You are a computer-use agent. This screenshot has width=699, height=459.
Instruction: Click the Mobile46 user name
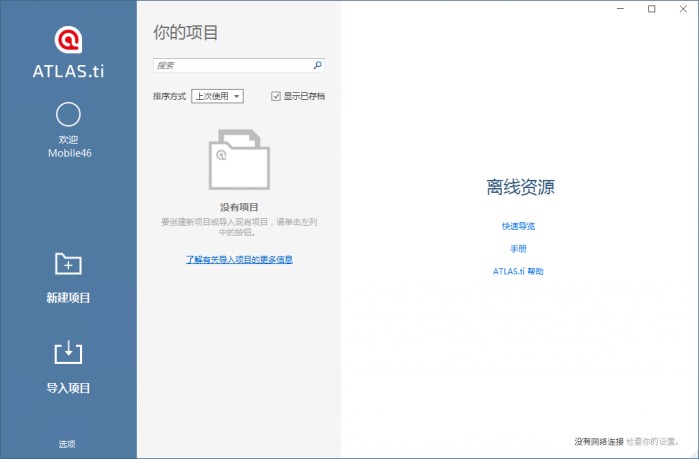click(x=68, y=153)
